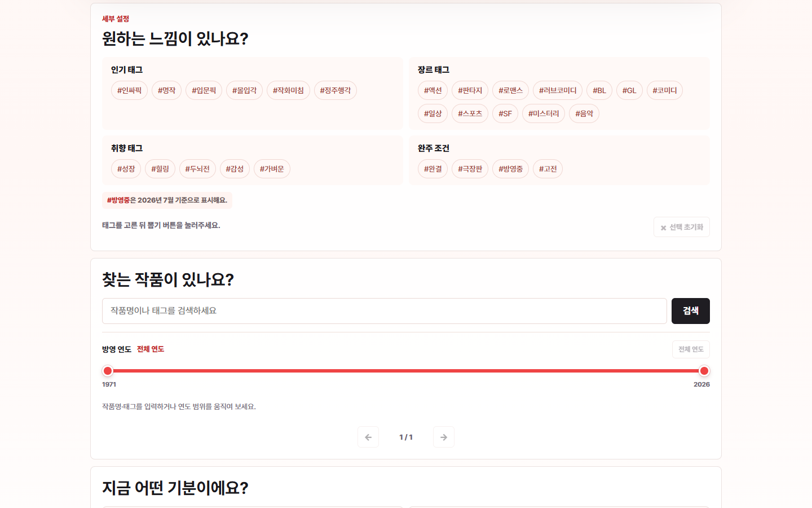The image size is (812, 508).
Task: Pick the #감성 taste tag
Action: tap(235, 169)
